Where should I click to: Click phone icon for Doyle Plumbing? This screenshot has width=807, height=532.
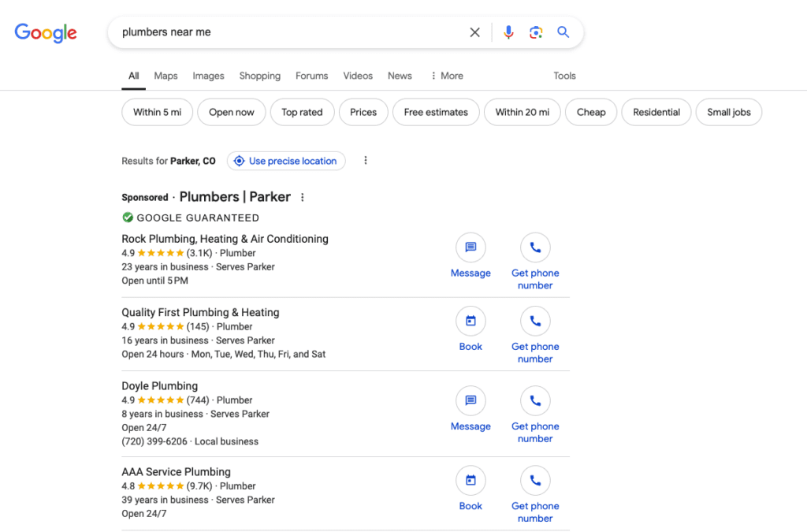coord(535,401)
